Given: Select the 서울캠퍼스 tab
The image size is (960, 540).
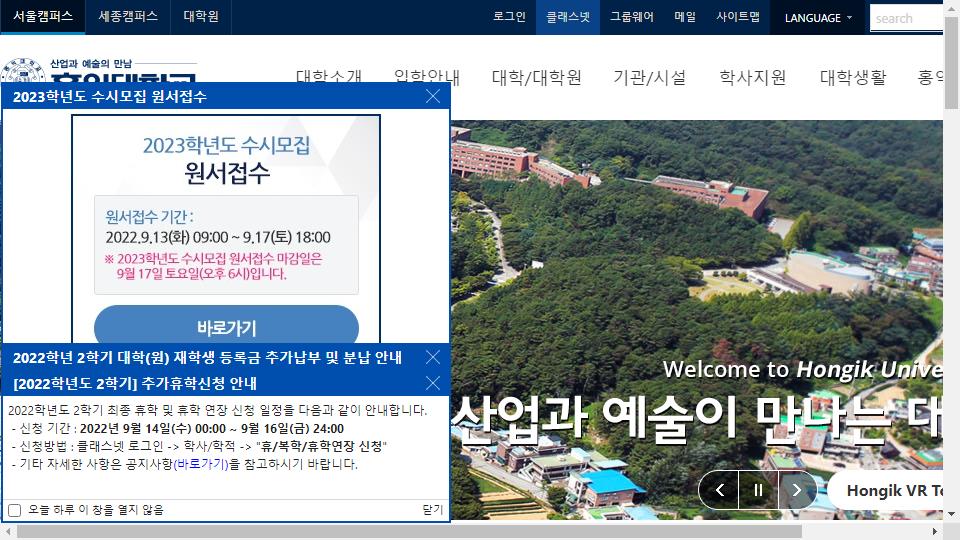Looking at the screenshot, I should 43,17.
